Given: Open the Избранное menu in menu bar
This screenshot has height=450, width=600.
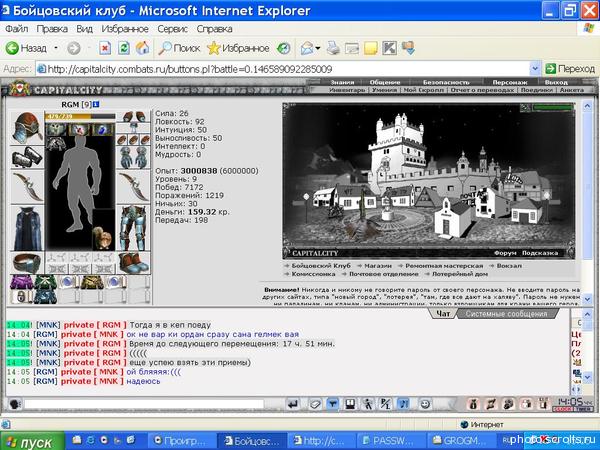Looking at the screenshot, I should click(125, 29).
